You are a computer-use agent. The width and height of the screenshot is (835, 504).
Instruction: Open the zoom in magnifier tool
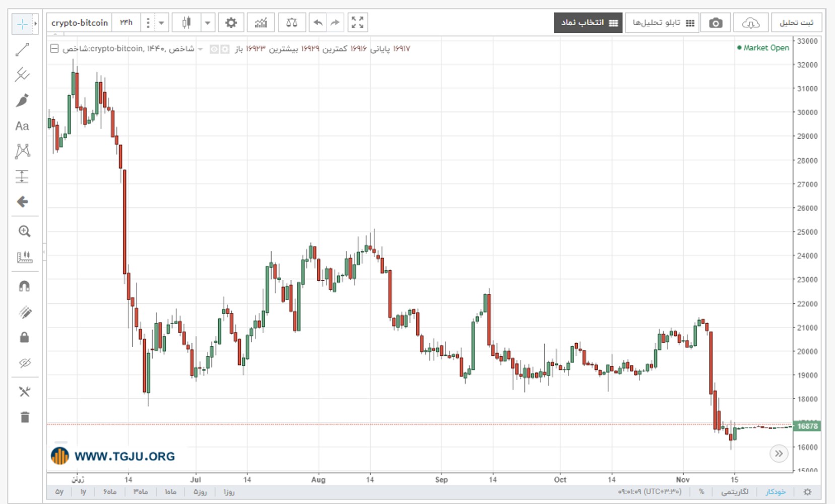(24, 231)
